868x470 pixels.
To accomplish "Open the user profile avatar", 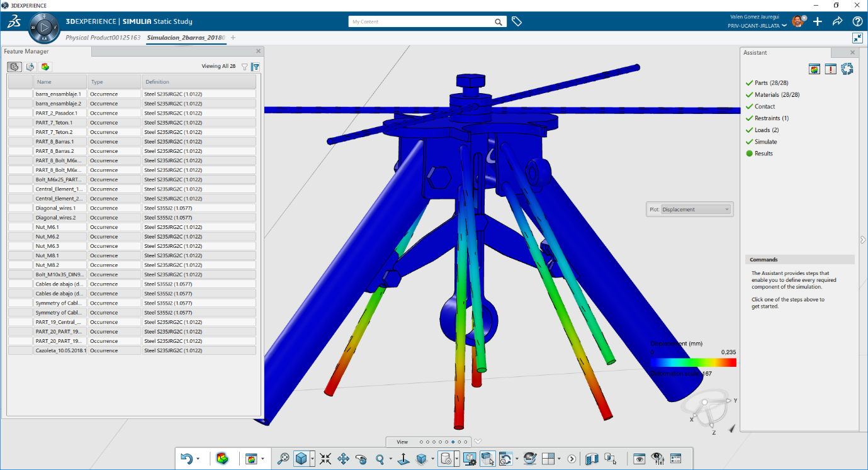I will 798,21.
